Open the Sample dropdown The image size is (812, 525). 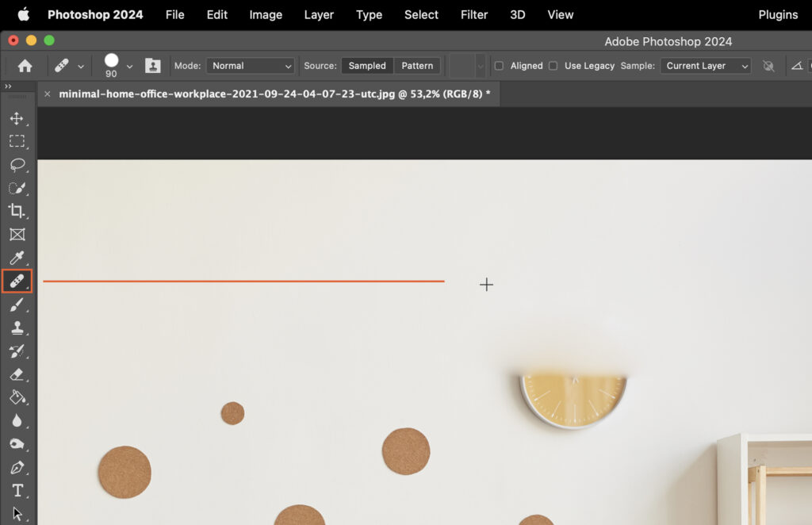tap(704, 66)
